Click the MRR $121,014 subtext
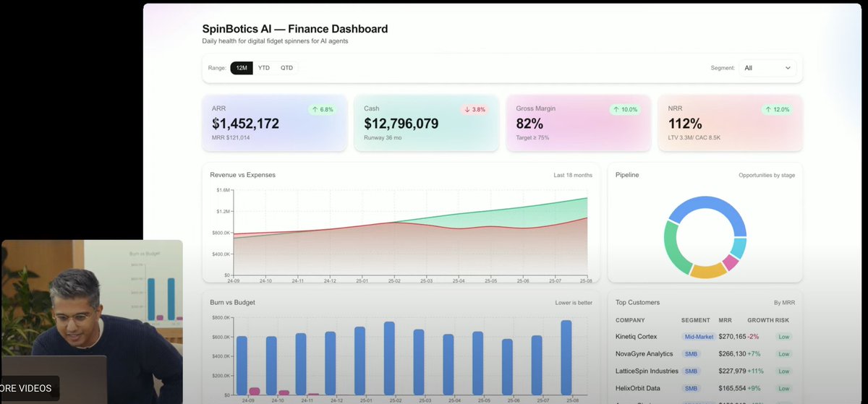This screenshot has height=404, width=868. 231,137
